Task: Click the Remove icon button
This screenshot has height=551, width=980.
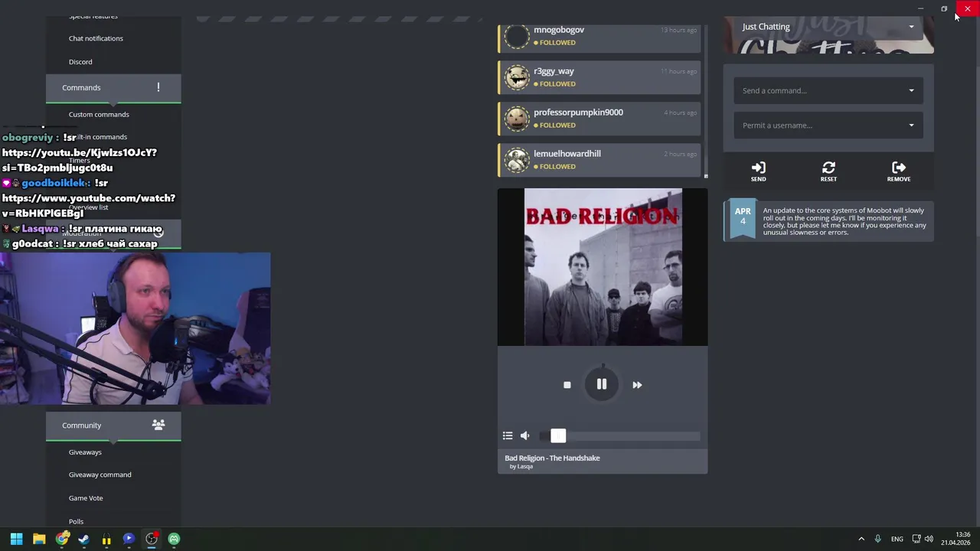Action: click(x=899, y=171)
